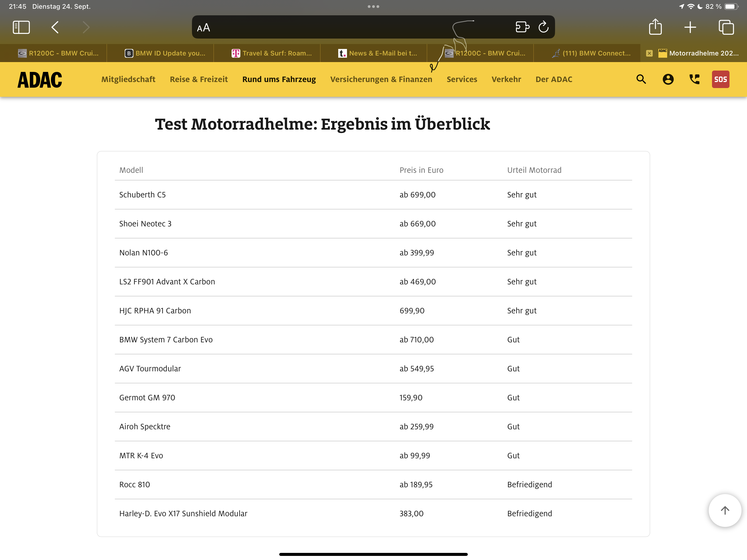Click the heading Test Motorradhelme: Ergebnis im Überblick
Image resolution: width=747 pixels, height=560 pixels.
[322, 124]
